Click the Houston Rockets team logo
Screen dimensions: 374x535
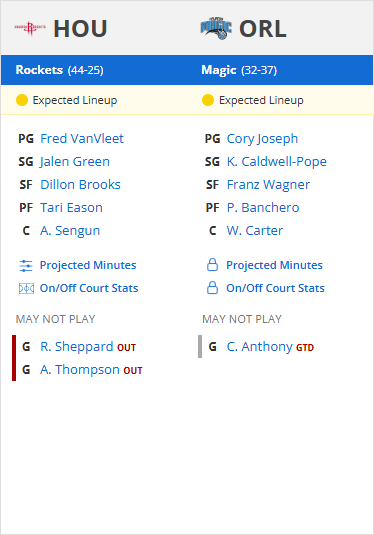pos(30,28)
